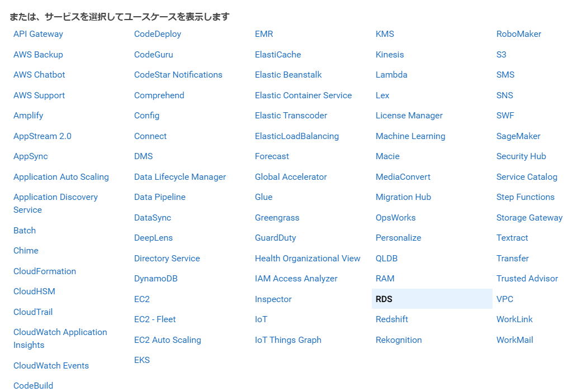Open Data Lifecycle Manager
The image size is (577, 392).
pyautogui.click(x=180, y=177)
